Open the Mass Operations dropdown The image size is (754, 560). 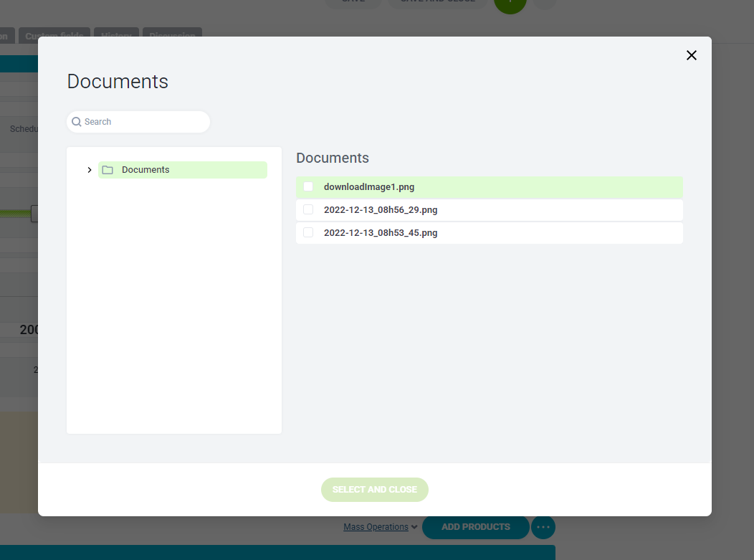[379, 527]
